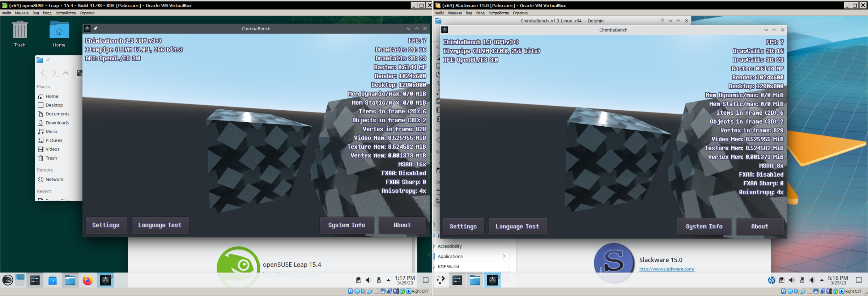Click the clock showing 1:17 PM
Viewport: 868px width, 296px height.
coord(405,280)
